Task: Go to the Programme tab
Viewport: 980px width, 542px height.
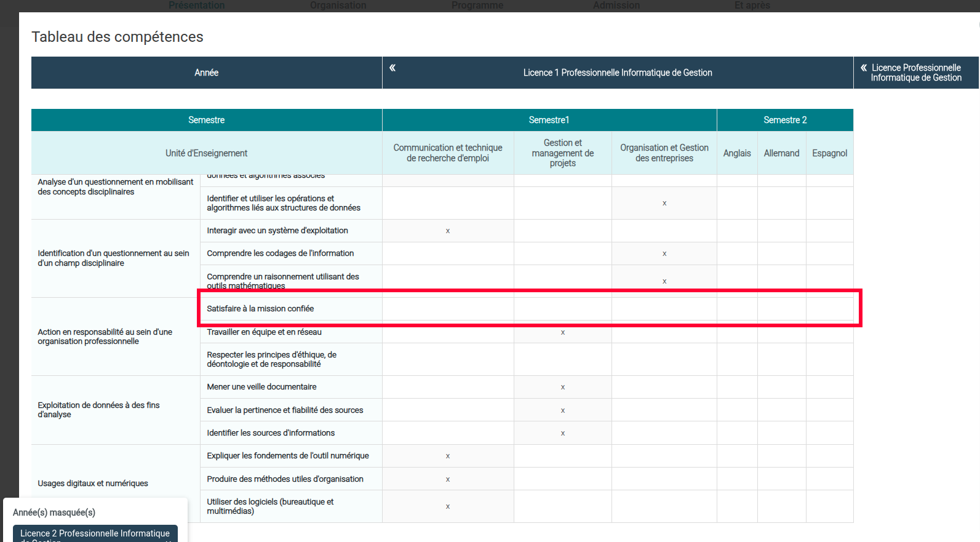Action: click(477, 6)
